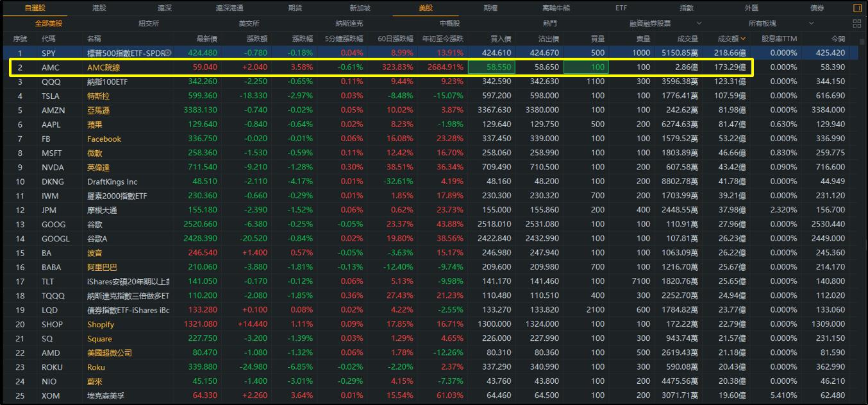Click the 羅素2000指數ETF name

click(x=117, y=196)
